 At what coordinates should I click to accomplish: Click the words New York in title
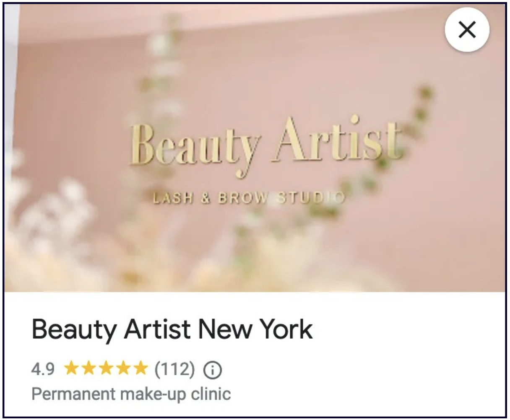point(255,330)
